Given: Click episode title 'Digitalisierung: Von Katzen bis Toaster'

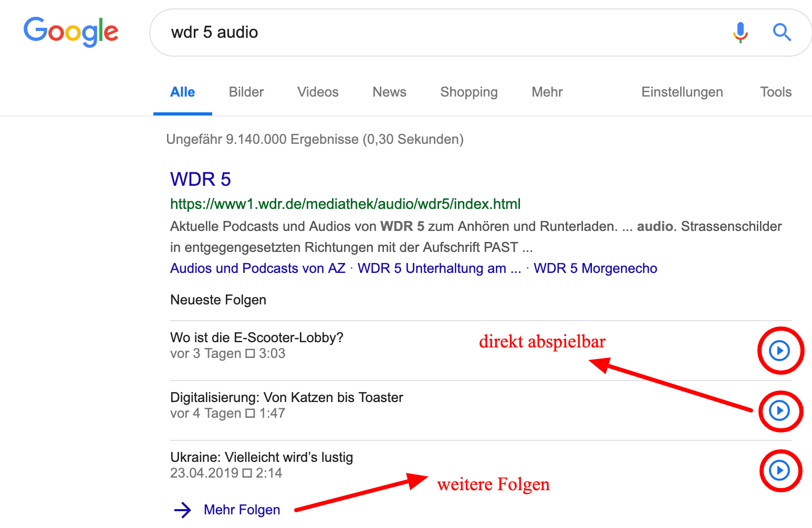Looking at the screenshot, I should pyautogui.click(x=287, y=397).
